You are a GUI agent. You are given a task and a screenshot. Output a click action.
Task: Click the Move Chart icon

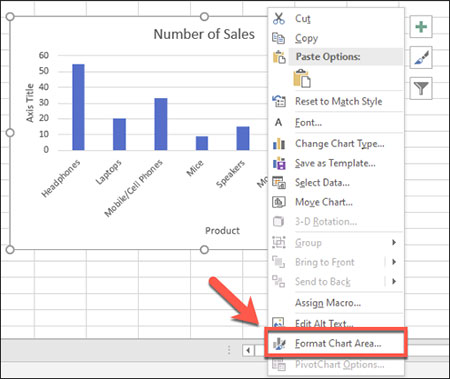[x=279, y=202]
